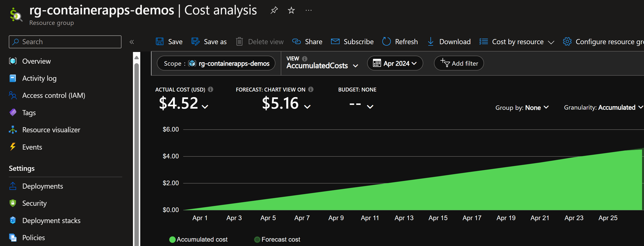The width and height of the screenshot is (644, 246).
Task: Open the AccumulatedCosts view dropdown
Action: tap(322, 66)
